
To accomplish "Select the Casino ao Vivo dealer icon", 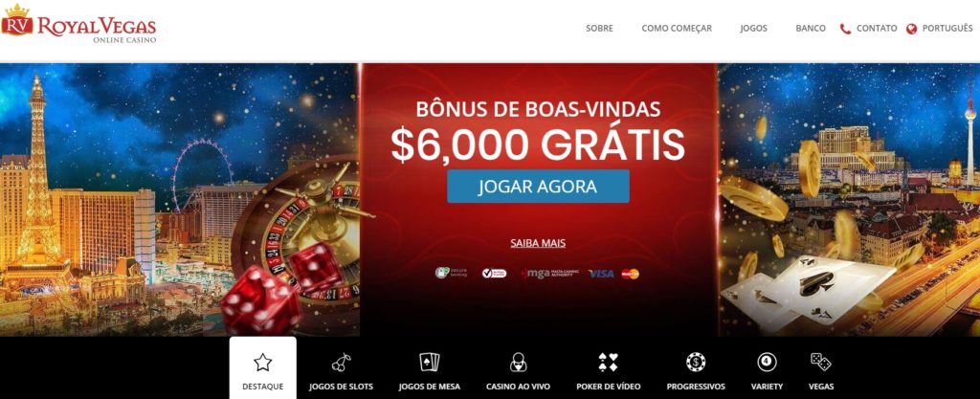I will coord(518,362).
